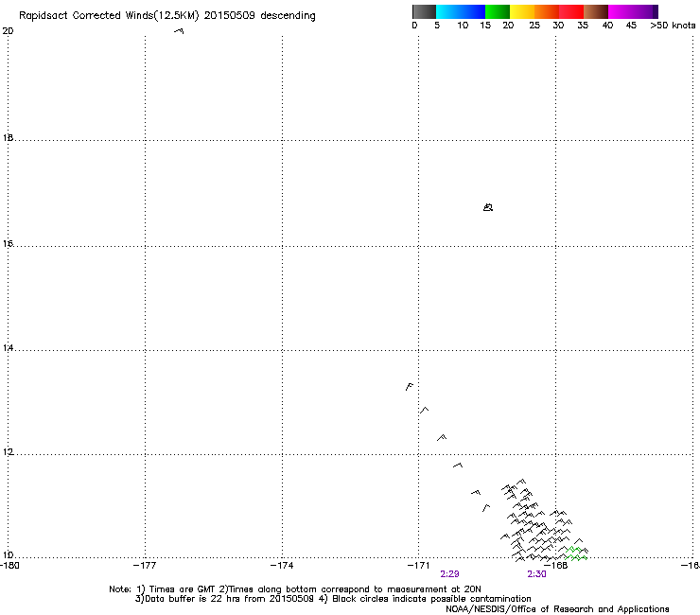The height and width of the screenshot is (615, 700).
Task: Click the longitude label '-171'
Action: click(419, 566)
